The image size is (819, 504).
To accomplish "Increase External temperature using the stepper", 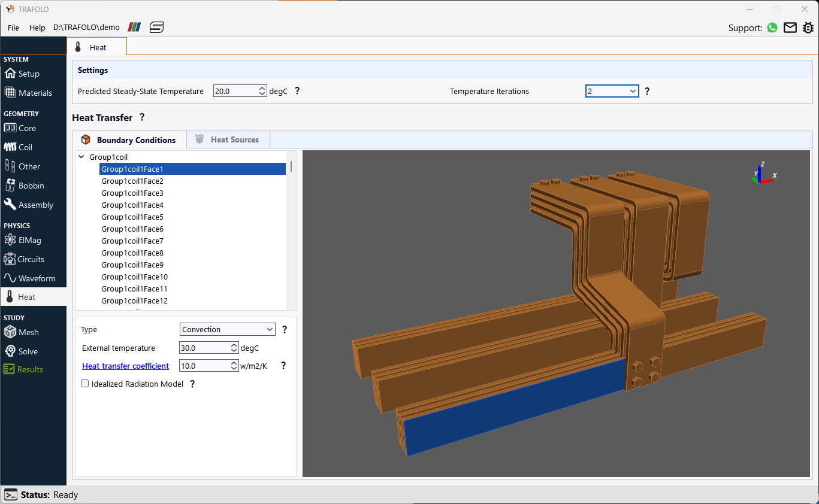I will [233, 345].
